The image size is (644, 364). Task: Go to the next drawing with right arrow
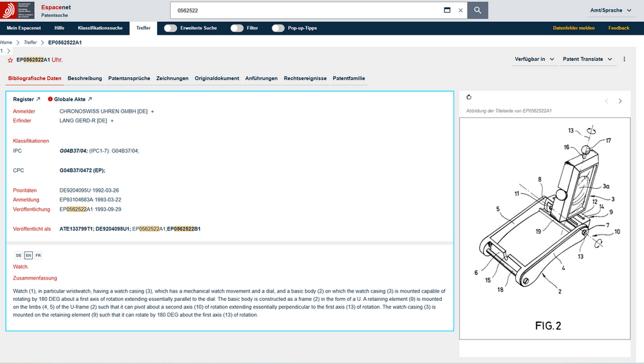tap(620, 101)
